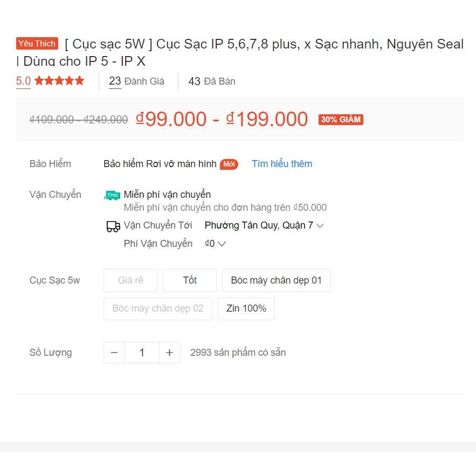Select the Tốt variant option
Viewport: 476px width, 476px height.
(190, 280)
